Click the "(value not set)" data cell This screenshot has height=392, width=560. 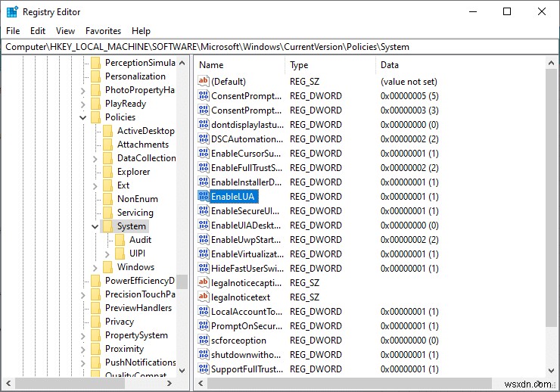(x=409, y=82)
